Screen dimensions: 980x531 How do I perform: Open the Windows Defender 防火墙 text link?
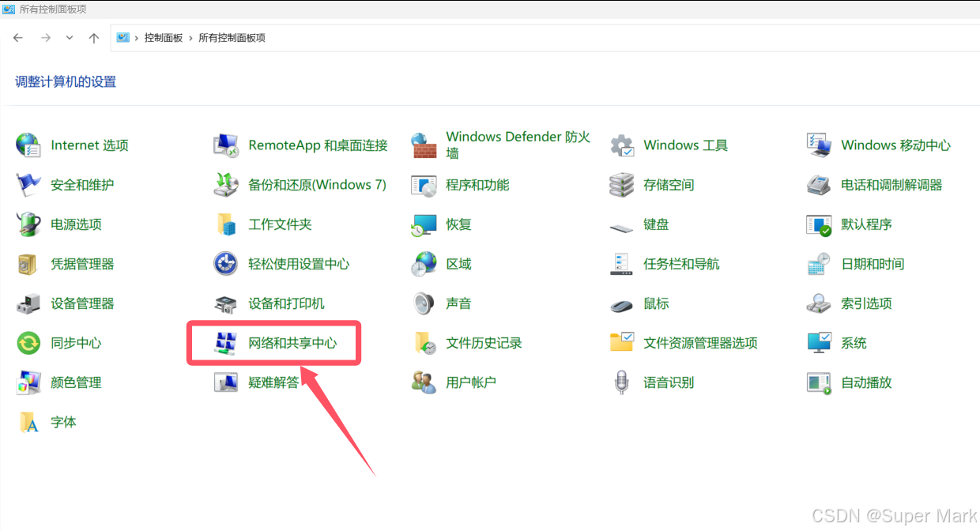[518, 145]
